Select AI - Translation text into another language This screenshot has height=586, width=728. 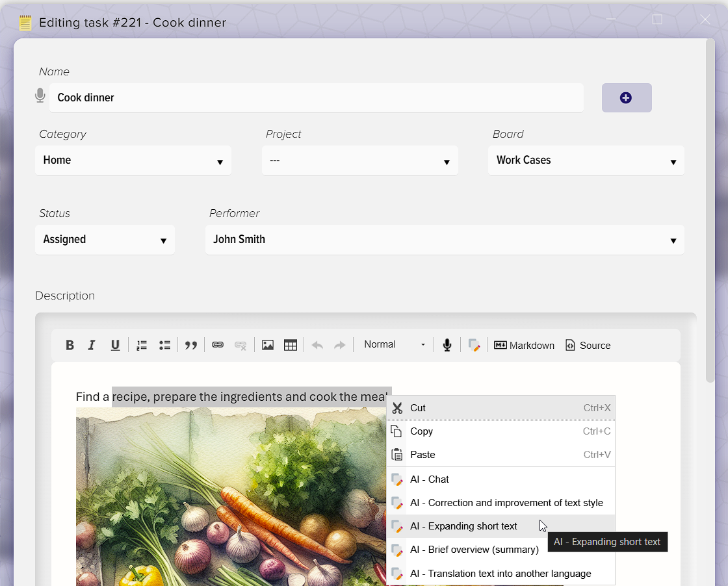tap(501, 574)
